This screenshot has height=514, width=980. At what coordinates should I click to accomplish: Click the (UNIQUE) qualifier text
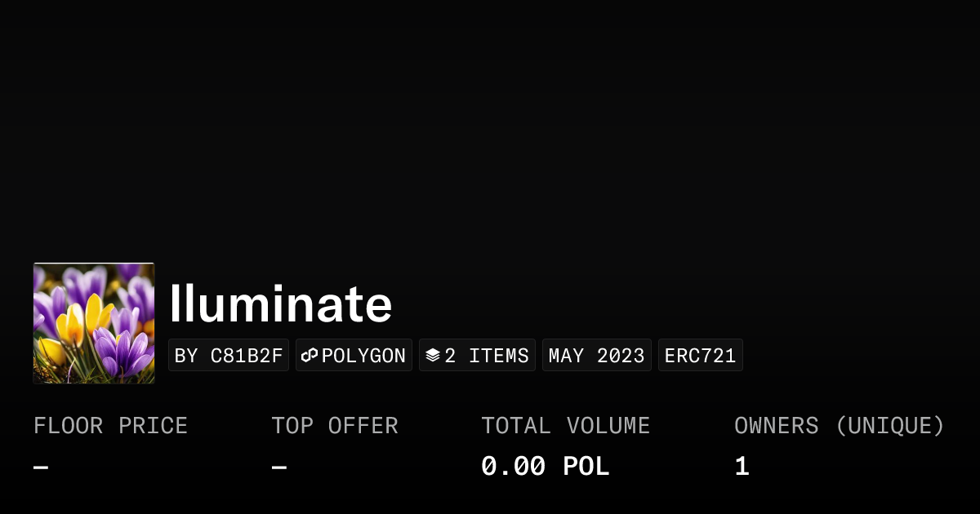pyautogui.click(x=890, y=426)
